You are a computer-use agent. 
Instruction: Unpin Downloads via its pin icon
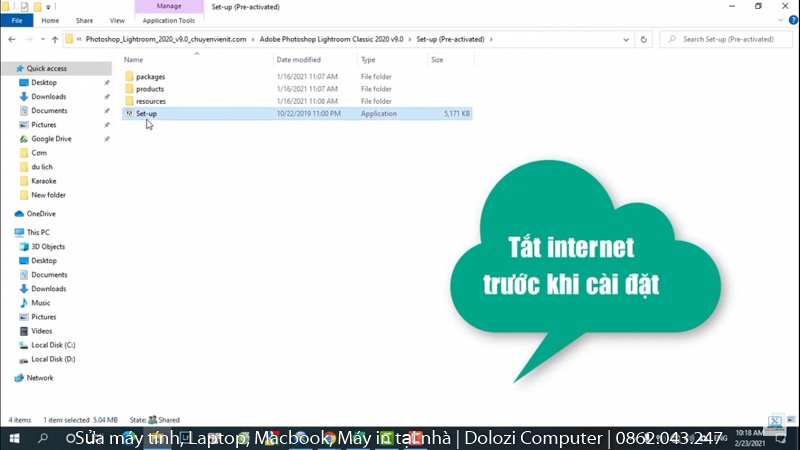tap(107, 96)
